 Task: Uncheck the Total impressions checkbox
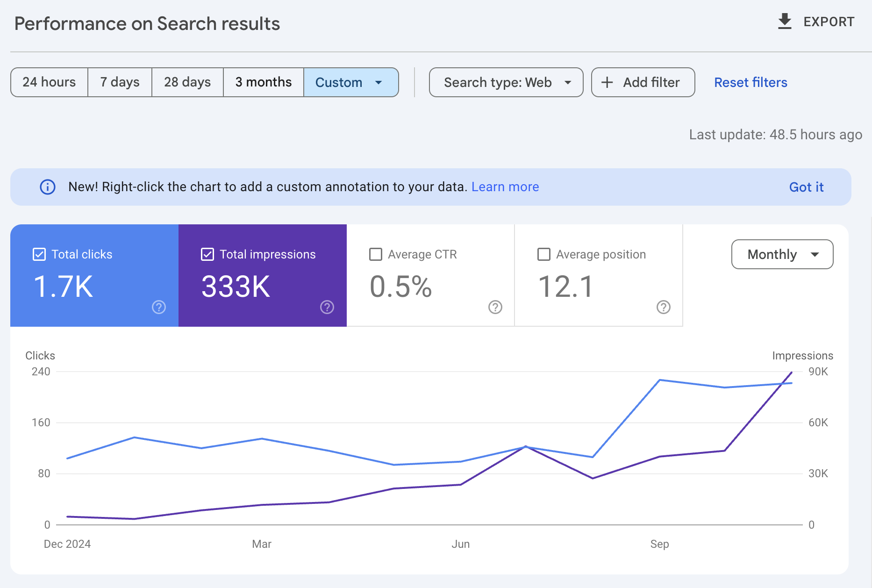[207, 254]
